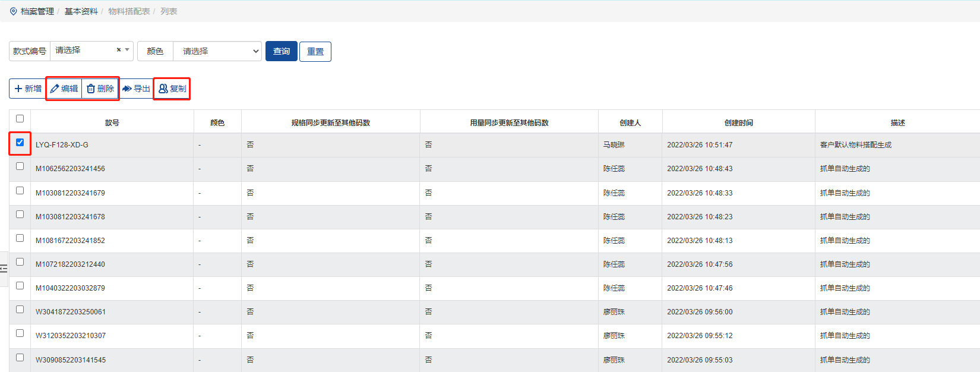Click the pencil 编辑 icon
This screenshot has height=372, width=980.
pyautogui.click(x=55, y=89)
